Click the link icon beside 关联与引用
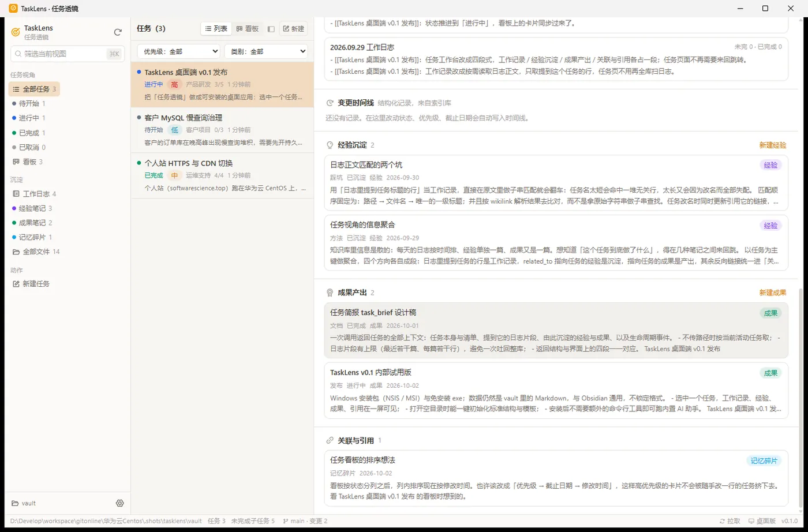Viewport: 808px width, 532px height. (x=330, y=441)
